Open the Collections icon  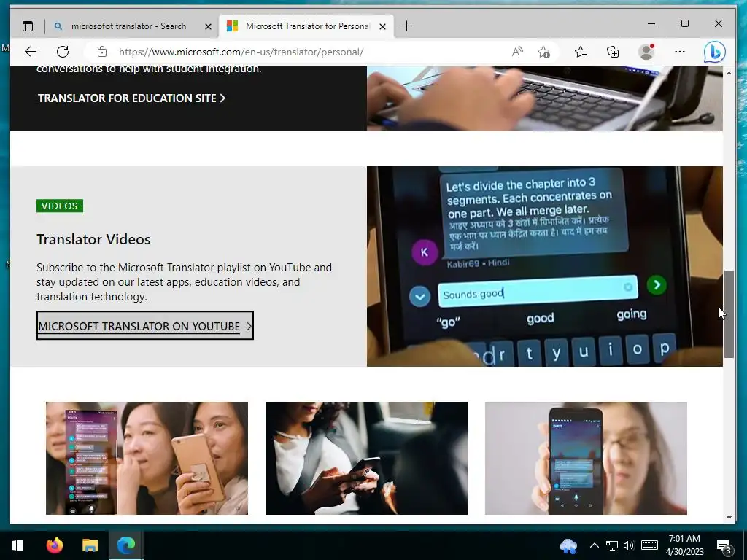tap(613, 52)
